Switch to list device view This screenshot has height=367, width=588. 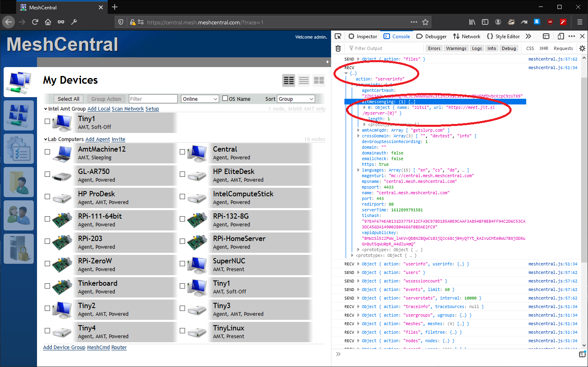[304, 80]
